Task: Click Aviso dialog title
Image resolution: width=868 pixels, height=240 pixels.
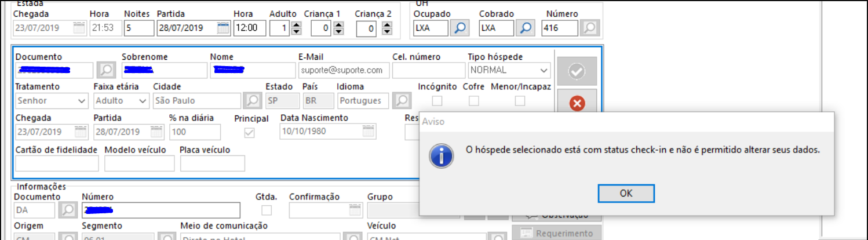Action: click(x=433, y=122)
